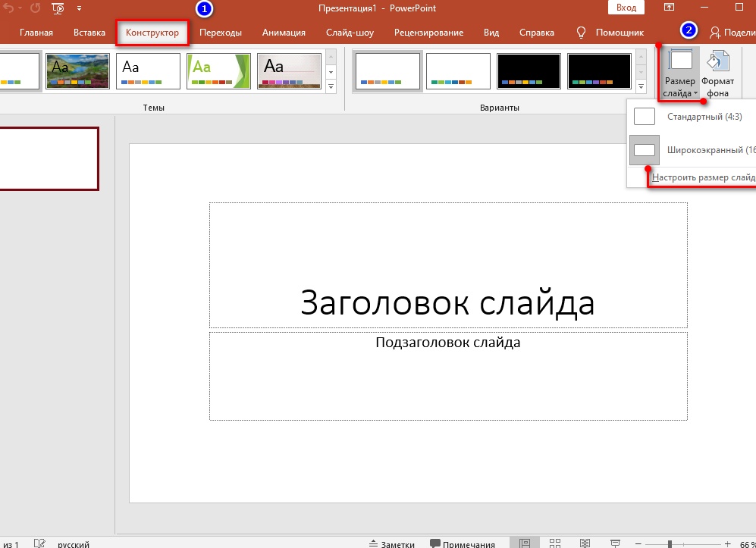
Task: Expand the Variants gallery more button
Action: pos(642,87)
